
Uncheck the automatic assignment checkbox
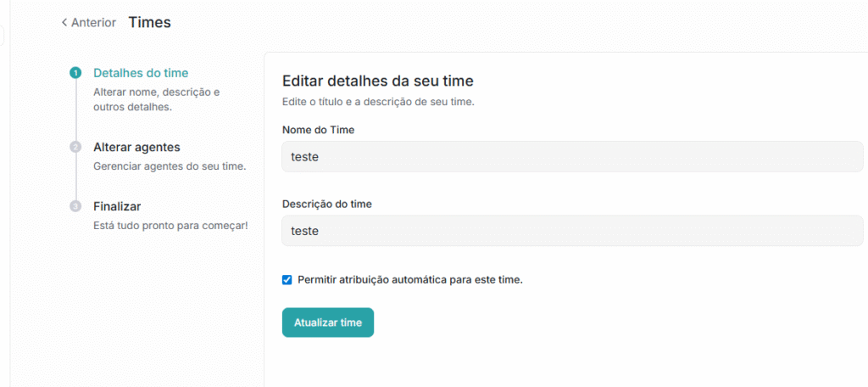[x=287, y=280]
